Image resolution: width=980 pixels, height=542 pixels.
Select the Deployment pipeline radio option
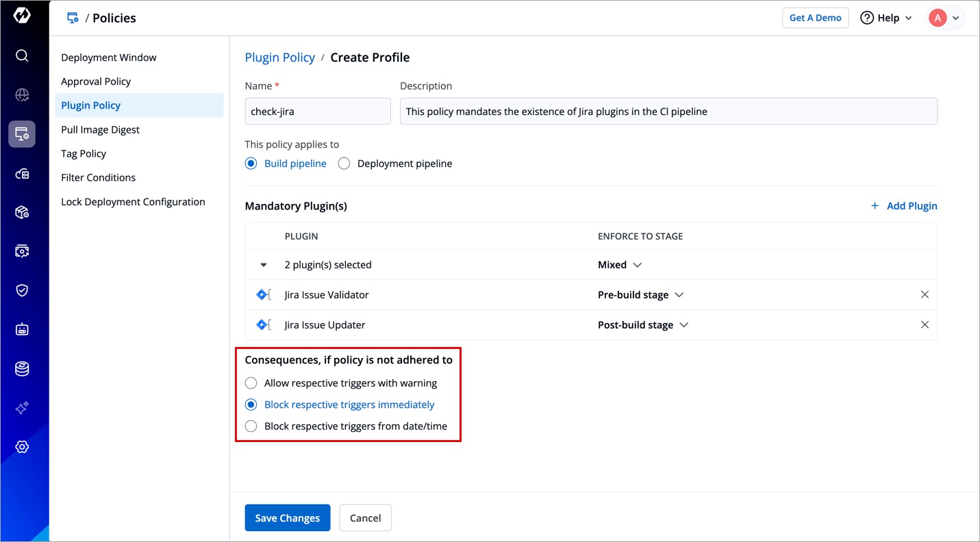pyautogui.click(x=344, y=164)
